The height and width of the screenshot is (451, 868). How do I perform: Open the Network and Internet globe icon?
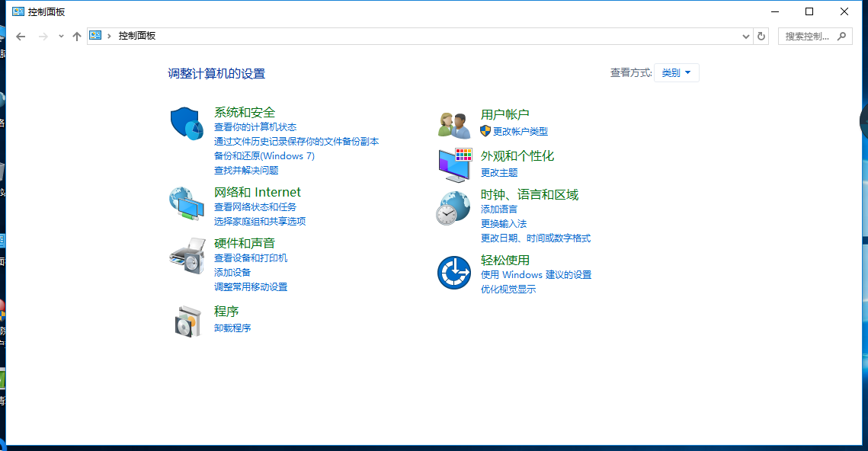(x=186, y=203)
